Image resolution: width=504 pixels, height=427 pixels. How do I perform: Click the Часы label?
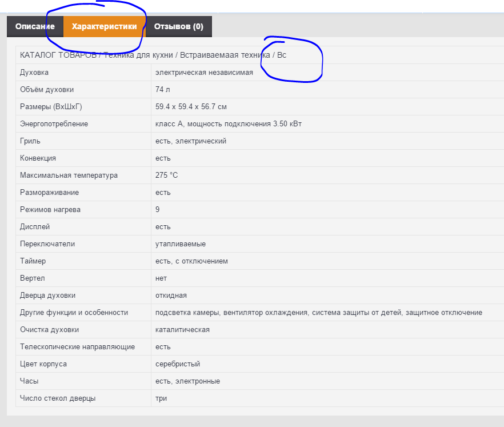coord(29,381)
